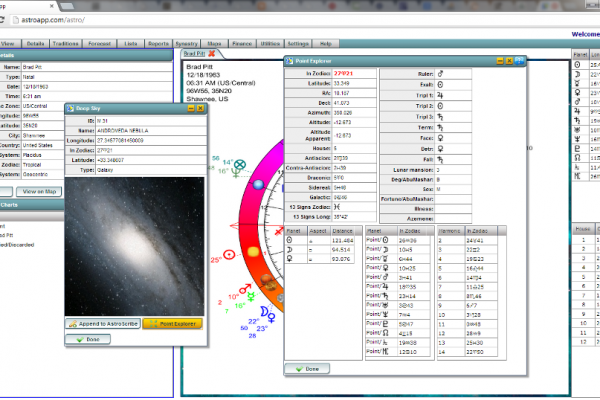600x400 pixels.
Task: Open the Forecast menu
Action: 99,44
